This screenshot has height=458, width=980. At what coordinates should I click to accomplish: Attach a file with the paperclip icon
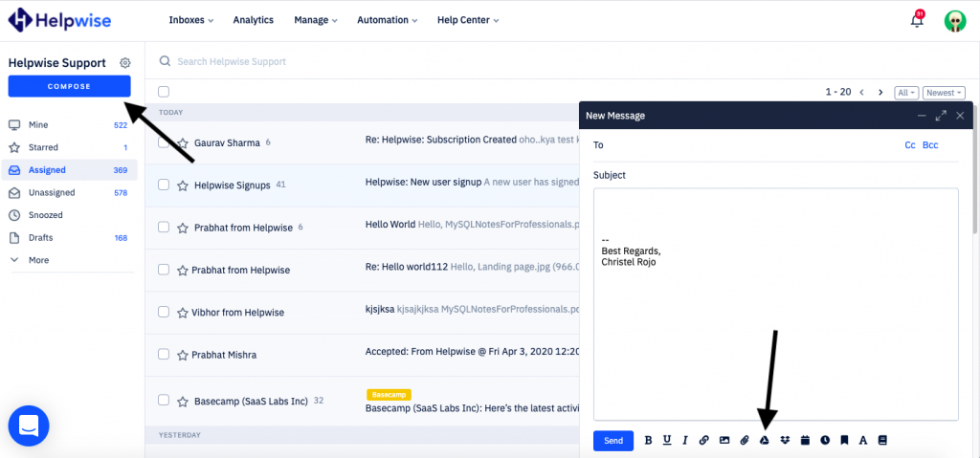744,441
